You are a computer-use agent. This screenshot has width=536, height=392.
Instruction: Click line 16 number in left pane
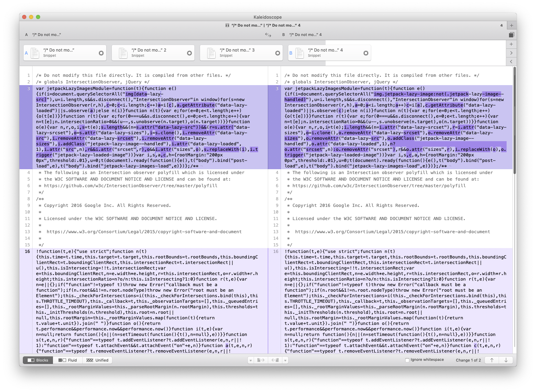pos(27,252)
